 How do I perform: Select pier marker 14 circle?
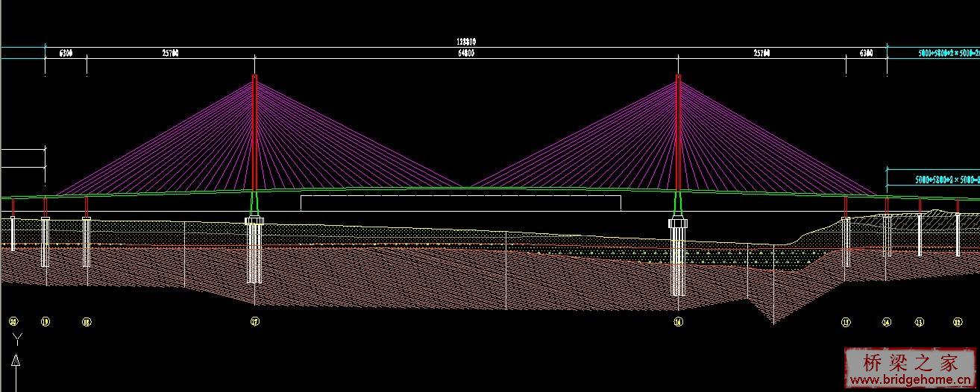(886, 322)
